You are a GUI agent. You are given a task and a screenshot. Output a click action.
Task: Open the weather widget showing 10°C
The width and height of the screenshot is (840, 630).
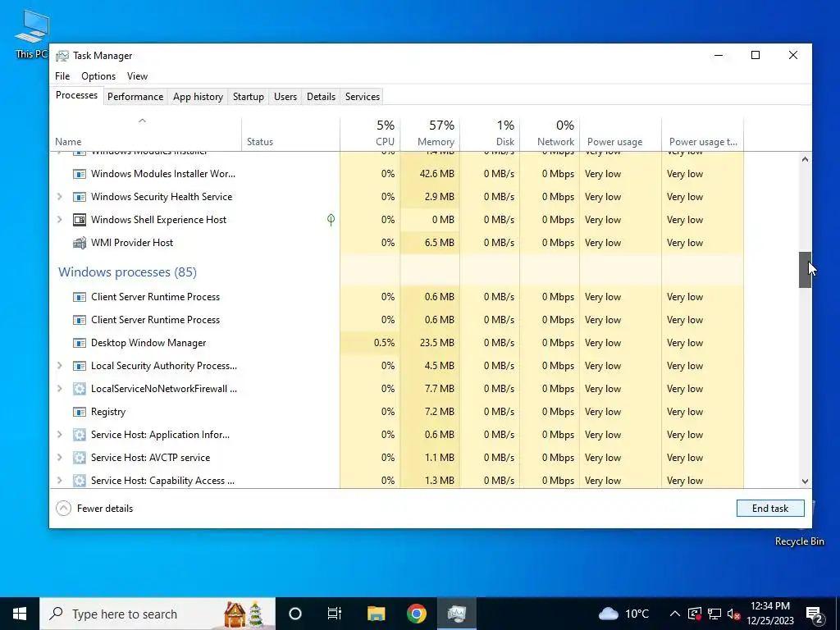point(623,614)
